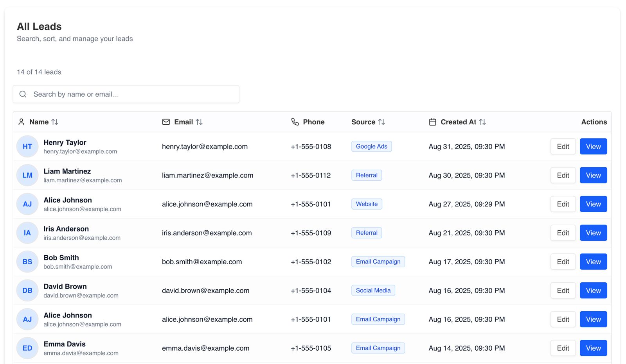Click the Edit button for Henry Taylor
The image size is (626, 364).
[563, 146]
